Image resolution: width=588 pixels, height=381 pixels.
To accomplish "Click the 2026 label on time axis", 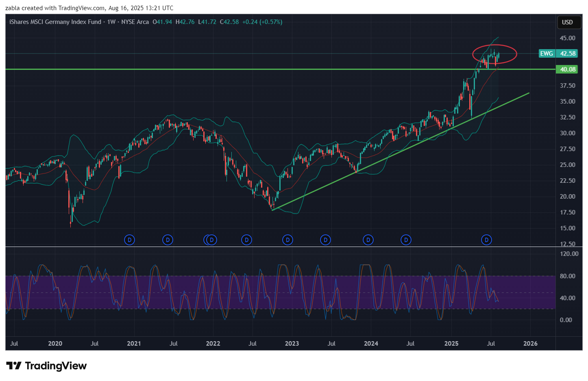I will [x=530, y=344].
